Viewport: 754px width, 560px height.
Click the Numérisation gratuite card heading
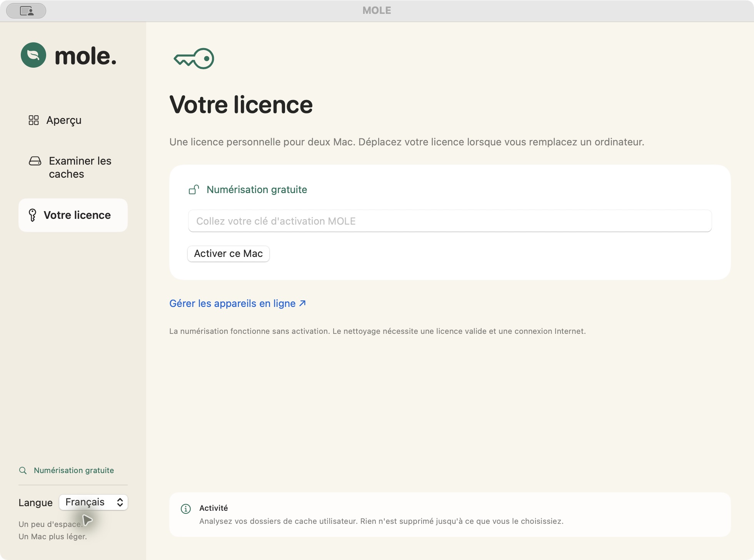[257, 190]
